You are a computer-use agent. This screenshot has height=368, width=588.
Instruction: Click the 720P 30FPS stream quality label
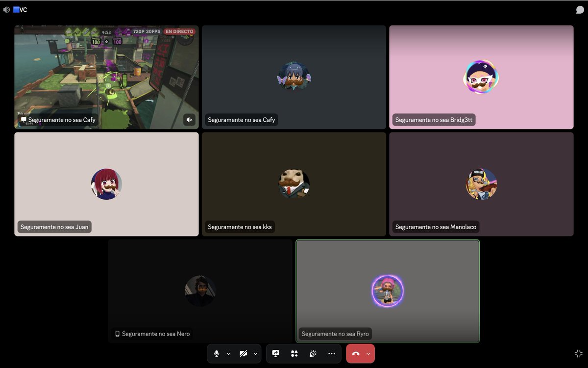click(147, 31)
